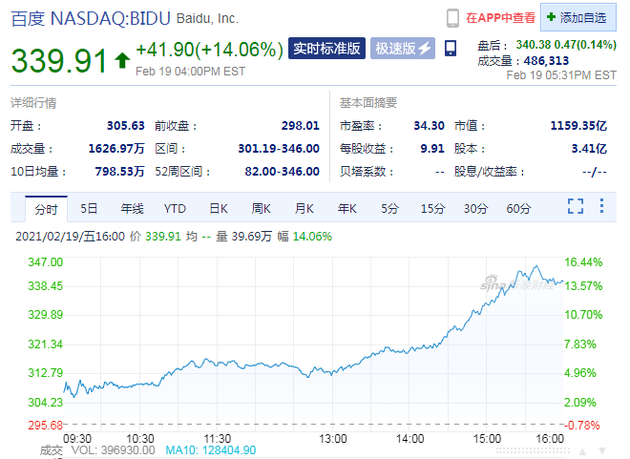Click the after-hours price 340.38

point(534,44)
